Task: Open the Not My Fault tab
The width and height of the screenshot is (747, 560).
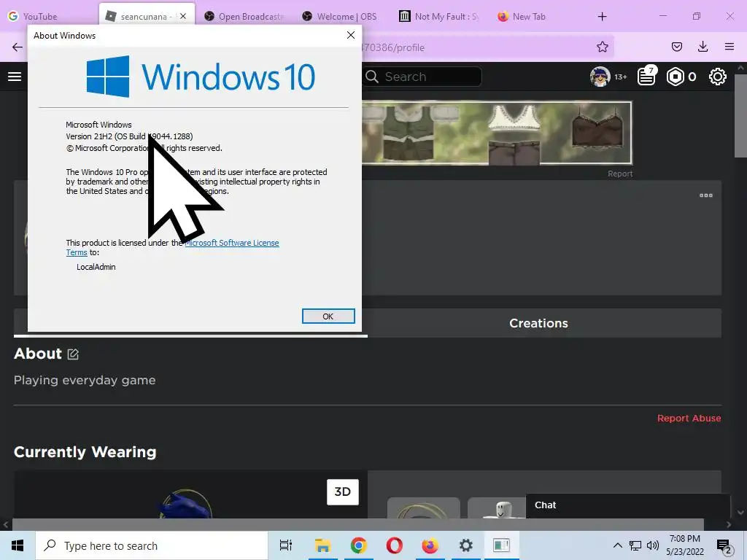Action: point(439,16)
